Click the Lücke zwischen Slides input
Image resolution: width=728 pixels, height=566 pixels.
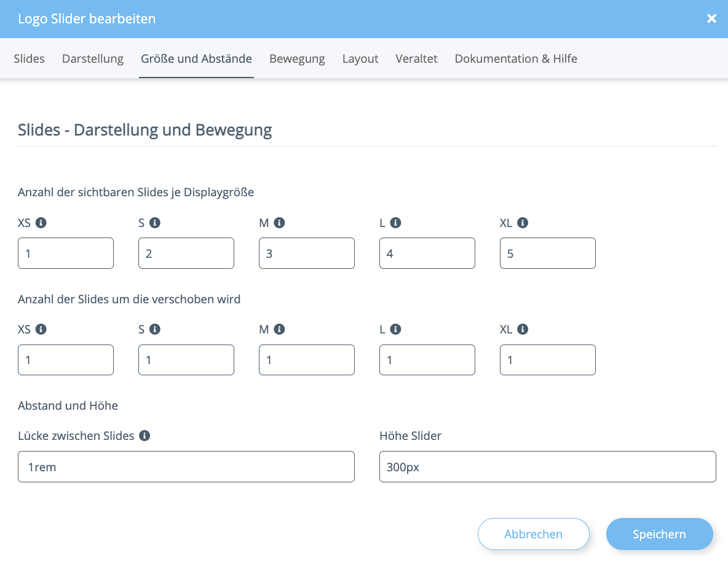click(x=186, y=466)
